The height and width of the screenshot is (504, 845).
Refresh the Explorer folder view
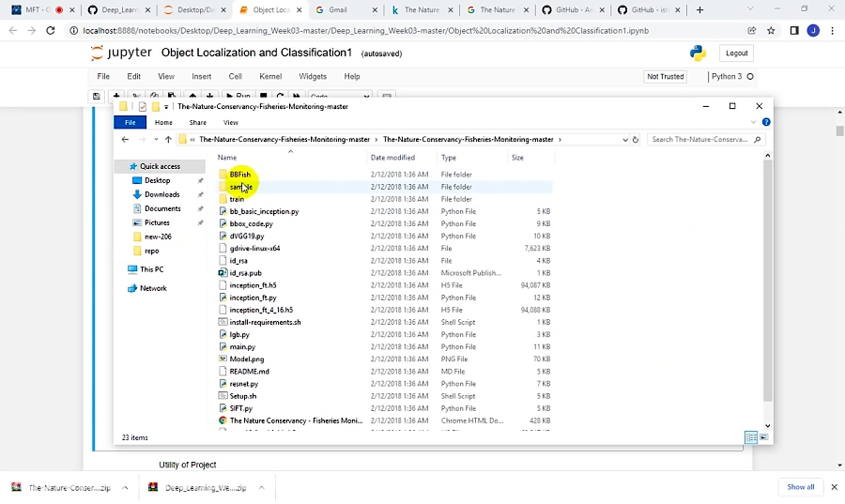coord(636,140)
